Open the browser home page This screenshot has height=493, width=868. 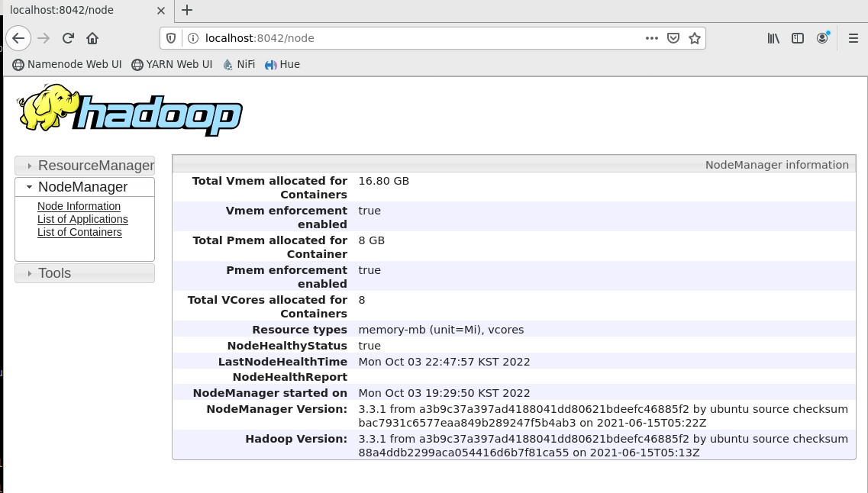92,38
